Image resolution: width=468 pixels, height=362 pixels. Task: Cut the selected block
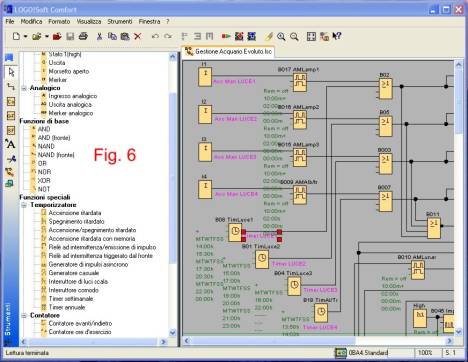(x=99, y=36)
